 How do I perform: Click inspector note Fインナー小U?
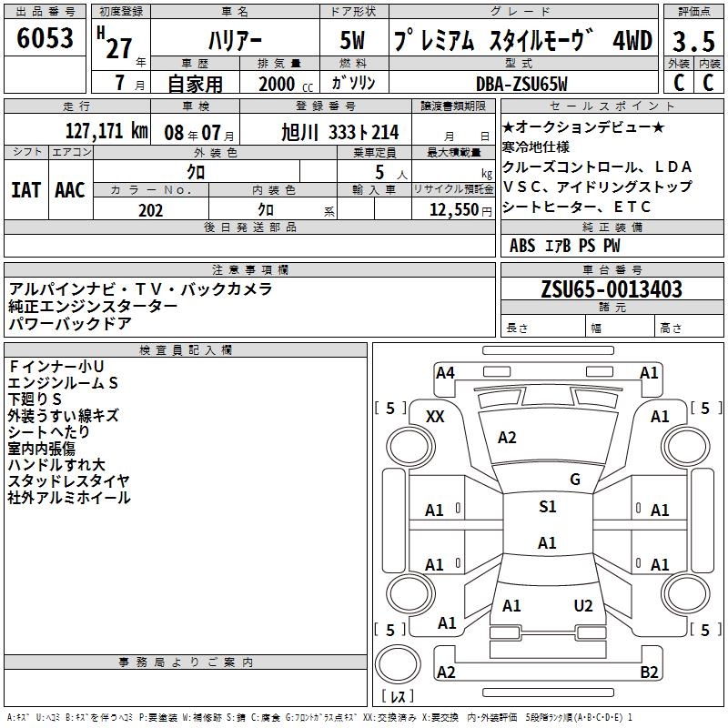[56, 367]
